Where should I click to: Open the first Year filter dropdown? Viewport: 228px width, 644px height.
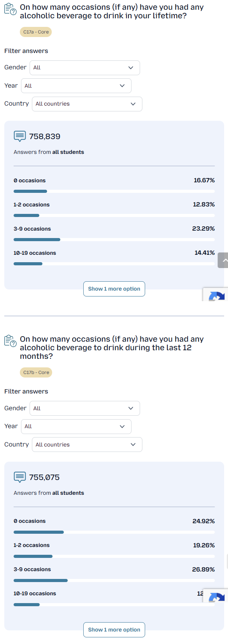click(x=76, y=86)
